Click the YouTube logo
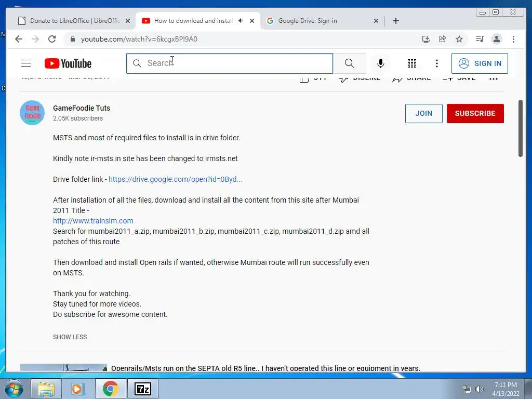 point(68,63)
